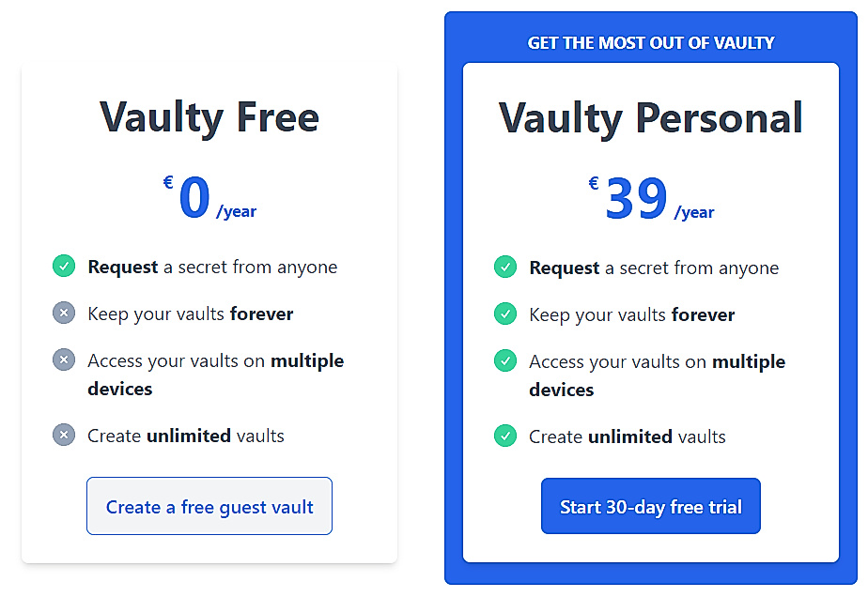Image resolution: width=868 pixels, height=597 pixels.
Task: Click "Create a free guest vault"
Action: tap(209, 506)
